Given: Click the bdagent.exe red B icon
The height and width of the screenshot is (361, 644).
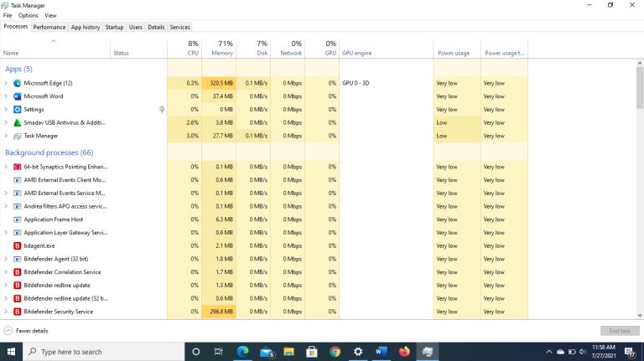Looking at the screenshot, I should click(18, 245).
